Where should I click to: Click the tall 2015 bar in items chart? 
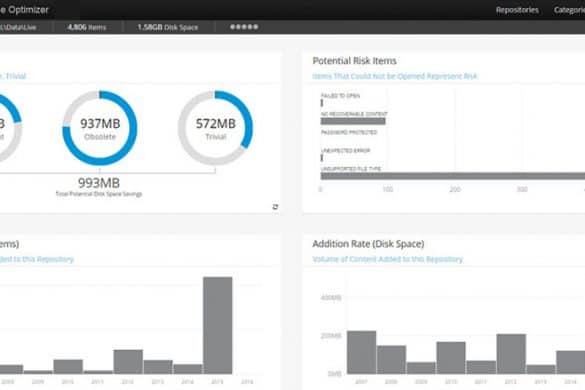click(218, 325)
